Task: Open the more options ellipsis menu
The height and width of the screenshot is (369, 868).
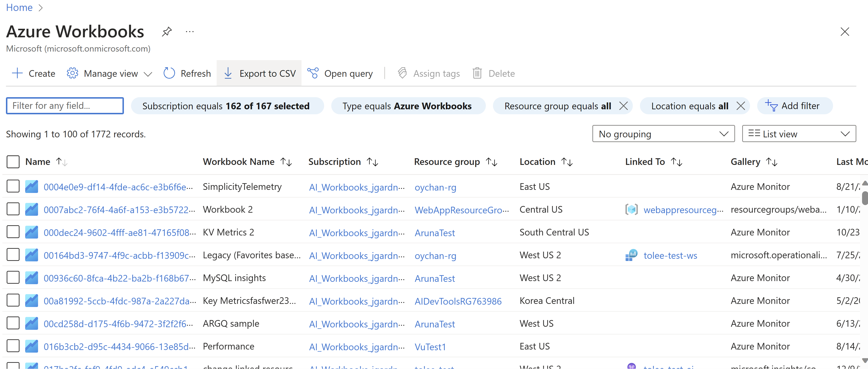Action: pyautogui.click(x=190, y=32)
